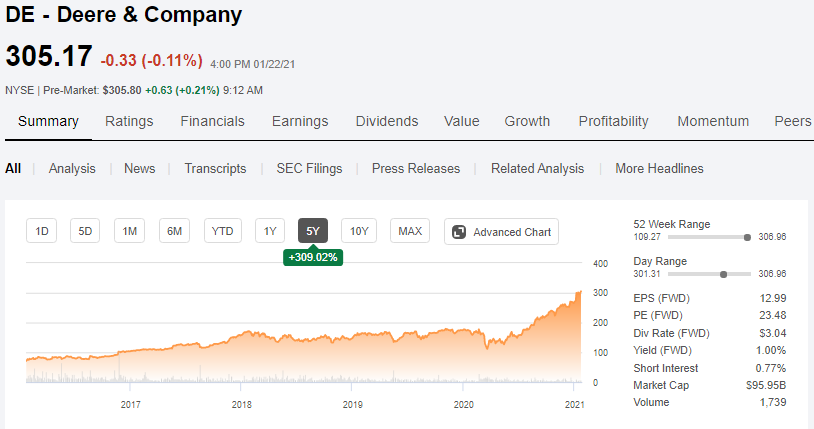Click the 2019 marker on chart axis
The image size is (814, 429).
(x=352, y=405)
